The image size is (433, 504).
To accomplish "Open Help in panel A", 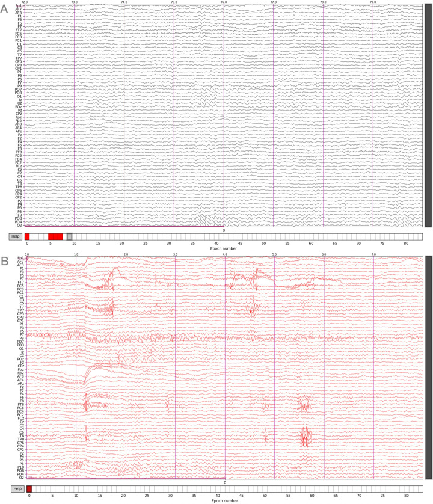I will pyautogui.click(x=16, y=236).
